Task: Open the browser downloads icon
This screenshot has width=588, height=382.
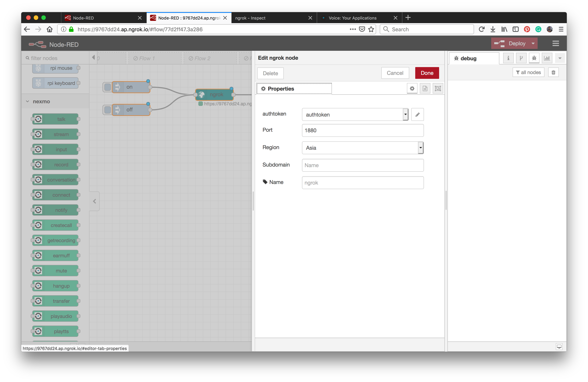Action: 493,29
